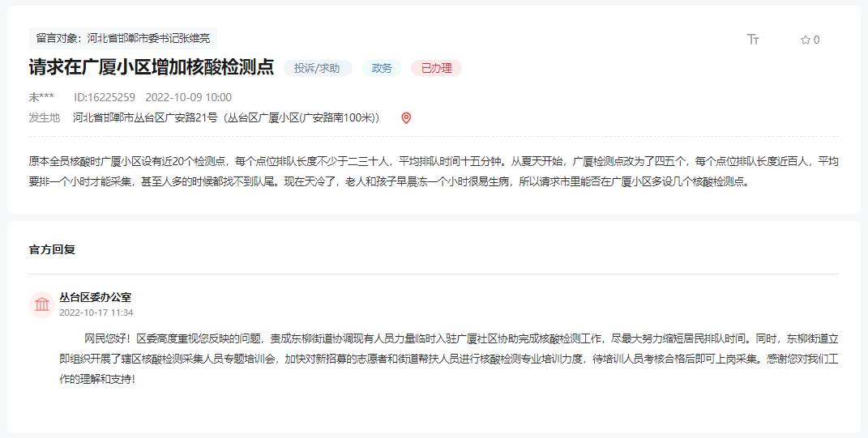Click the post date 2022-10-09 10:00
868x438 pixels.
(x=189, y=97)
